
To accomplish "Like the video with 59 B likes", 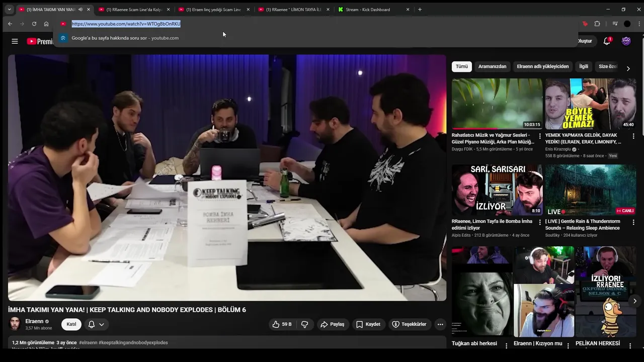I will point(282,324).
